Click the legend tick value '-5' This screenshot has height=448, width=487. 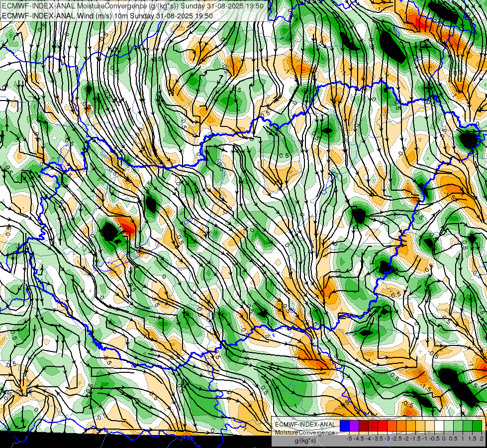(349, 439)
